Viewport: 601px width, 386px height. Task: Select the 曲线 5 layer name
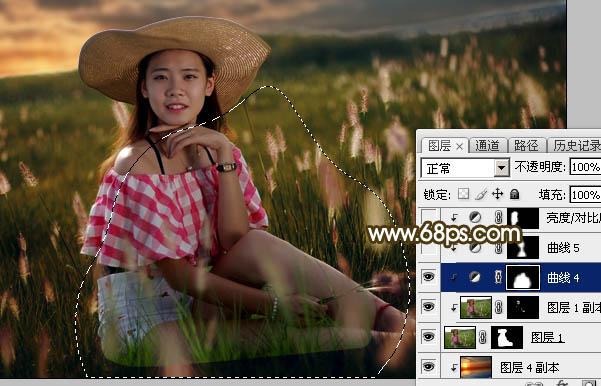(x=563, y=248)
